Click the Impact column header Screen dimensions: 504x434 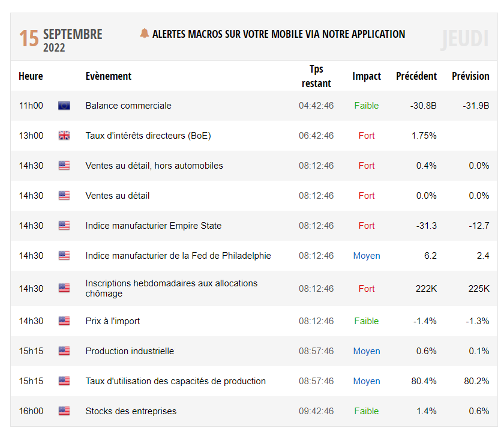[367, 76]
